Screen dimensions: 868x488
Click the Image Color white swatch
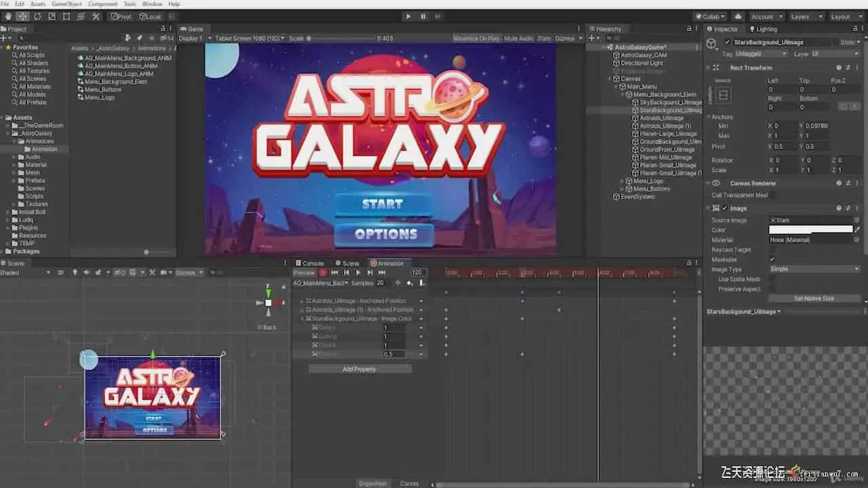[810, 230]
